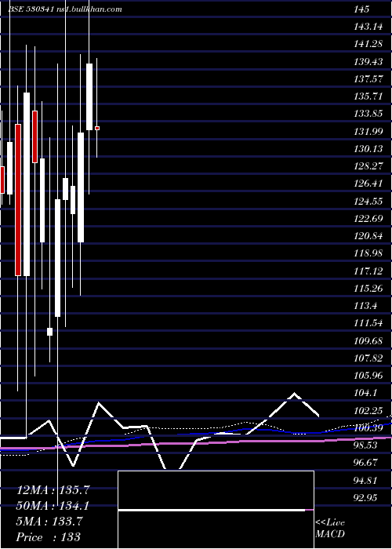Screen dimensions: 392x549
Task: Click the 122.69 price axis label
Action: pyautogui.click(x=368, y=219)
